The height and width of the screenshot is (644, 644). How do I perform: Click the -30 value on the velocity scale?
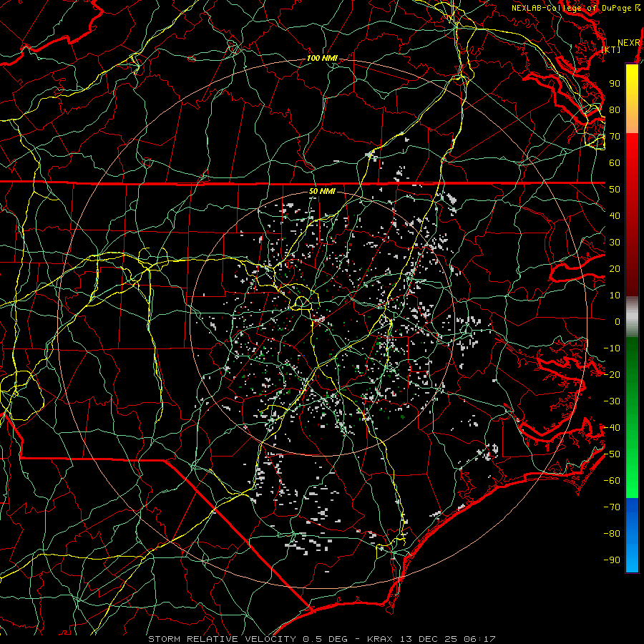click(x=612, y=401)
